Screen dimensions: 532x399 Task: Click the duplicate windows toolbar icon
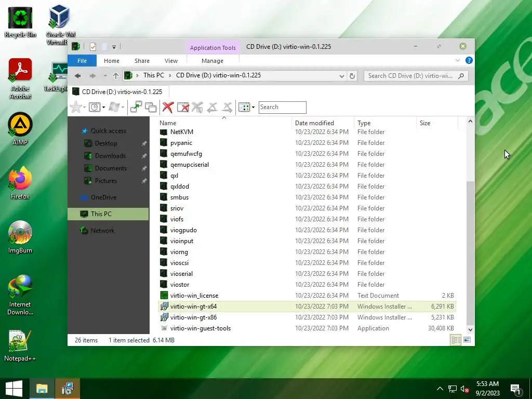click(151, 107)
